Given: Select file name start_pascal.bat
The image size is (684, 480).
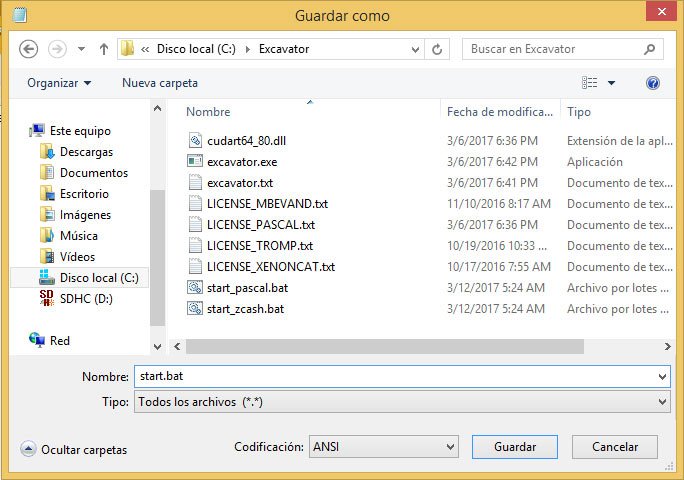Looking at the screenshot, I should point(247,288).
